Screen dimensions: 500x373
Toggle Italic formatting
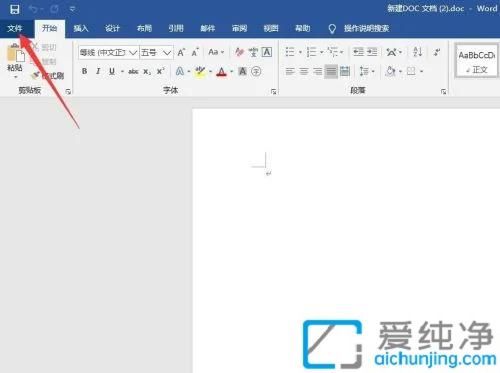tap(98, 71)
